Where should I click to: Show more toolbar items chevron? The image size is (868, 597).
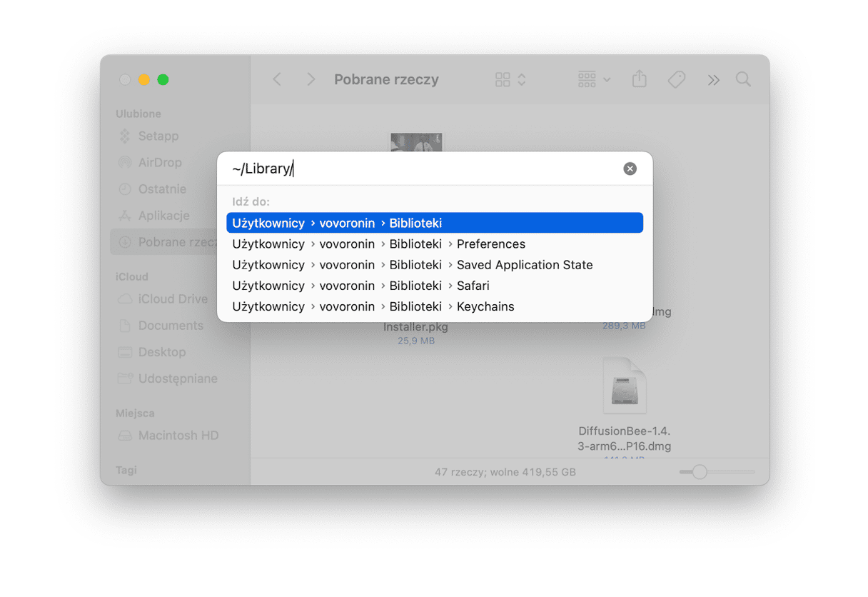(713, 80)
